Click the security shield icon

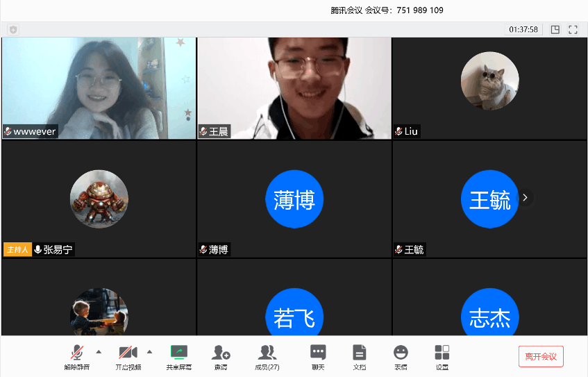(x=13, y=30)
